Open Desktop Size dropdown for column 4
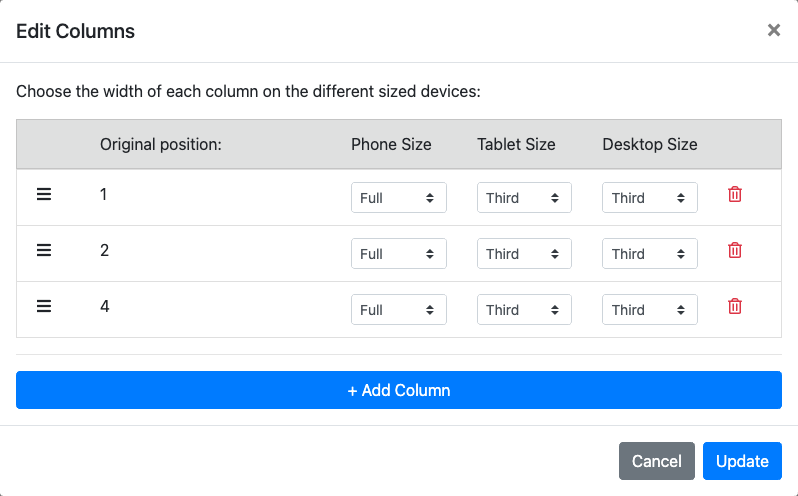The width and height of the screenshot is (798, 496). click(x=649, y=310)
